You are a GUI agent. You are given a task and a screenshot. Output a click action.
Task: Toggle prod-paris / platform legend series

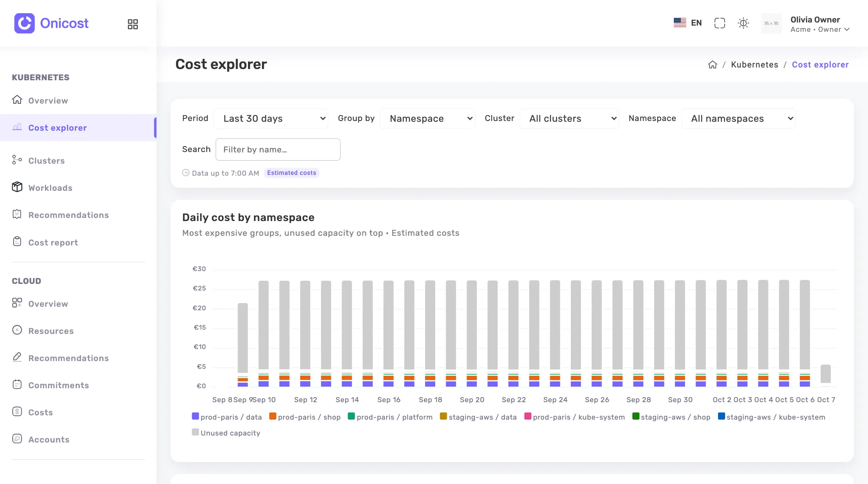(x=390, y=417)
